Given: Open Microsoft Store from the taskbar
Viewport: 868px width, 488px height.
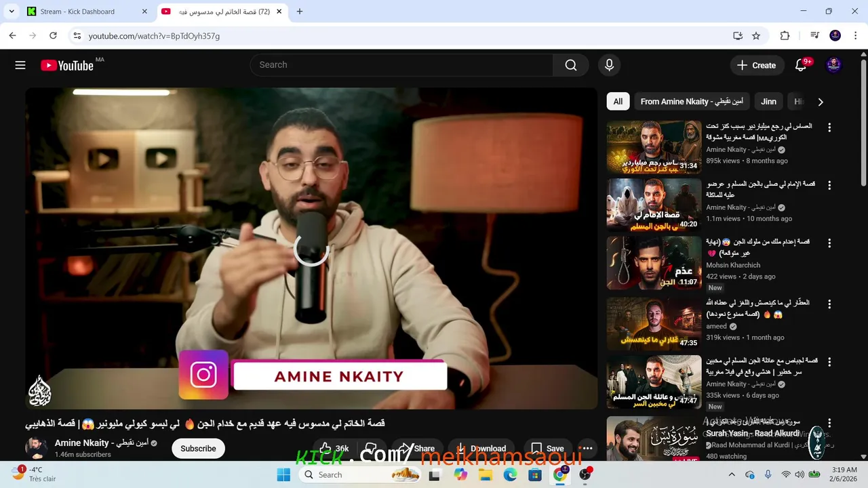Looking at the screenshot, I should (x=535, y=475).
